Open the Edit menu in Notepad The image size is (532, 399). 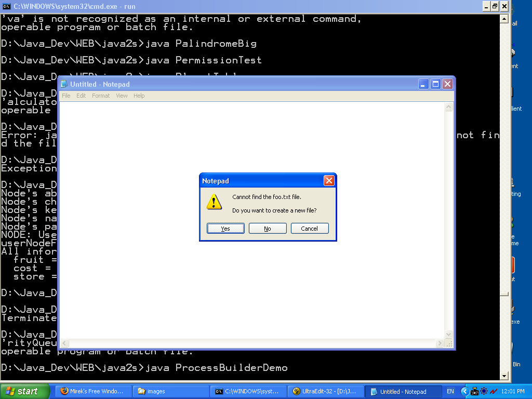coord(81,96)
